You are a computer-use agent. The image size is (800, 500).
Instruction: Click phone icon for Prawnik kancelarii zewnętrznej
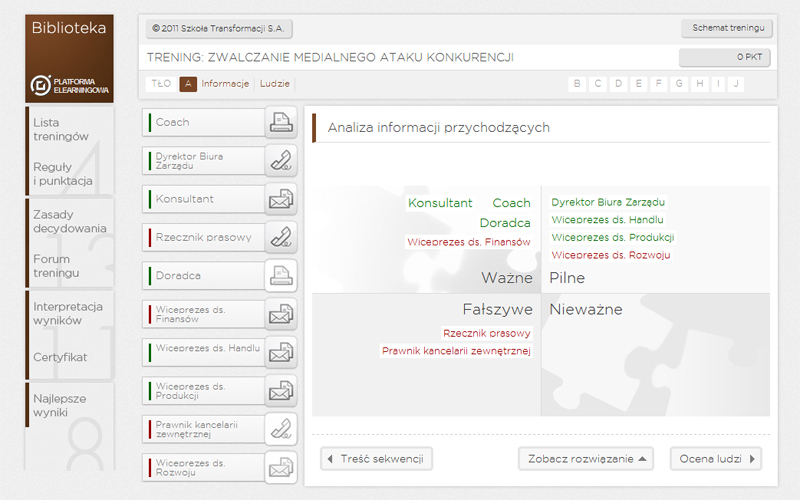click(x=281, y=429)
